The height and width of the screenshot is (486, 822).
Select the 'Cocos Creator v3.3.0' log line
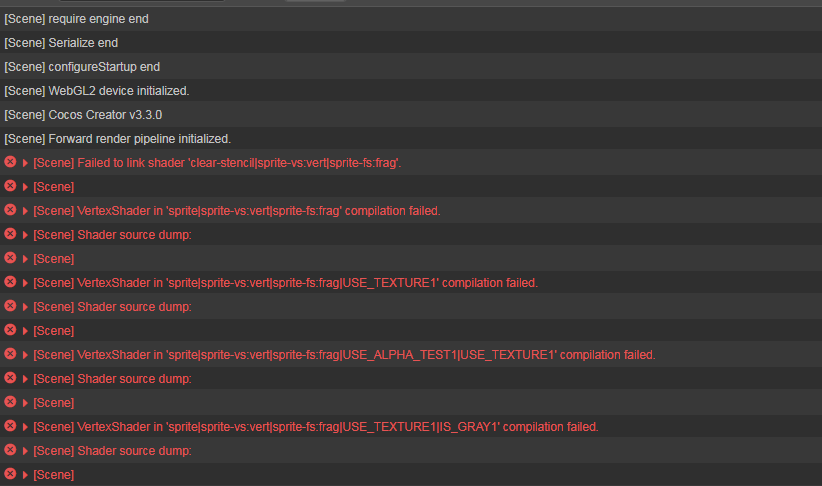(83, 114)
